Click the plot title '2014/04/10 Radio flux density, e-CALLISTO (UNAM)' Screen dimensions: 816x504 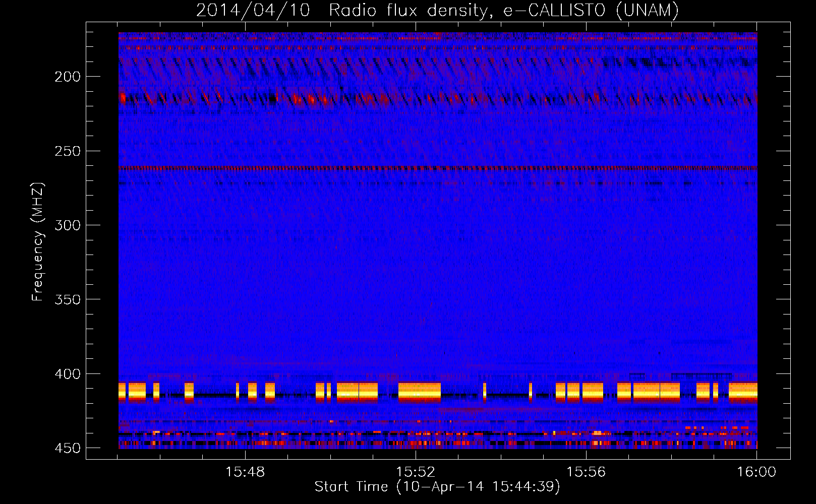[x=437, y=10]
